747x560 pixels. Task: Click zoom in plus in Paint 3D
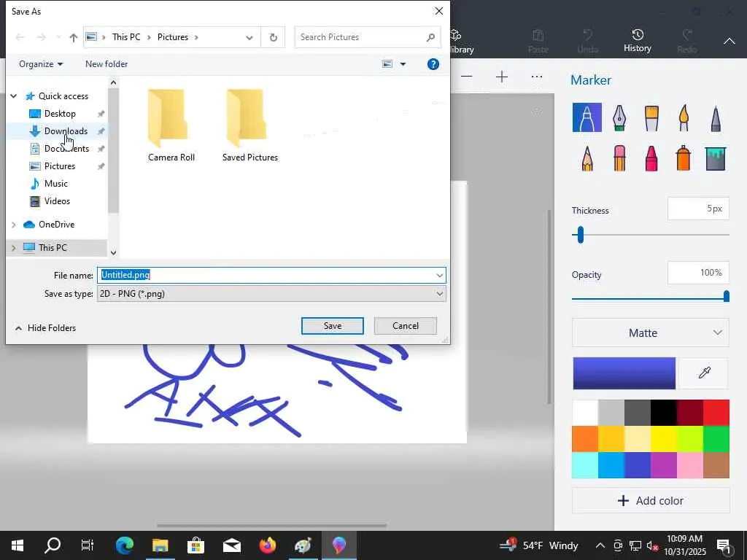point(502,77)
